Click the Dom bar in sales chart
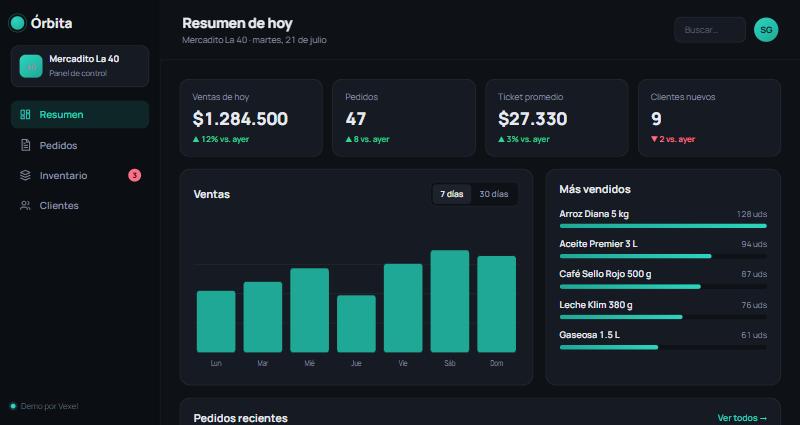Viewport: 800px width, 425px height. 496,304
